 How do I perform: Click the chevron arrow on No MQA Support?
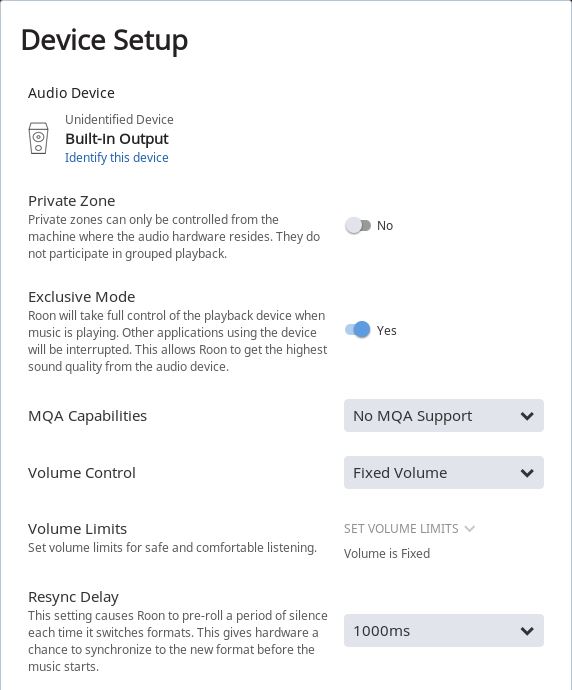tap(527, 416)
